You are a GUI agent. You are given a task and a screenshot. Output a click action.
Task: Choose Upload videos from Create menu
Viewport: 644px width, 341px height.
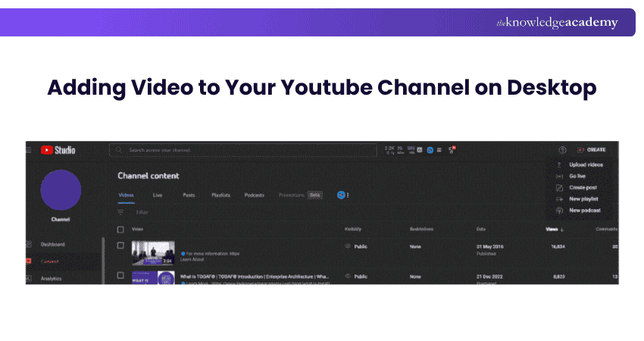pos(586,164)
